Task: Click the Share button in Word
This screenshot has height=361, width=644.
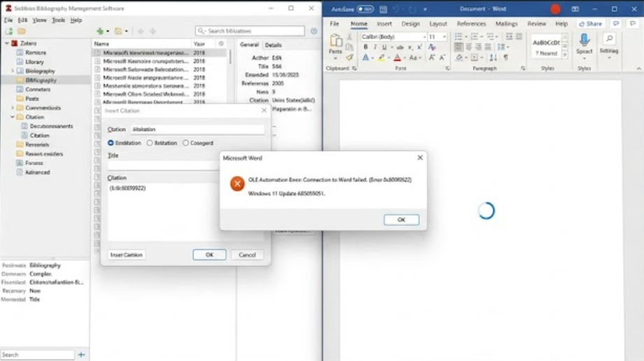Action: (x=590, y=24)
